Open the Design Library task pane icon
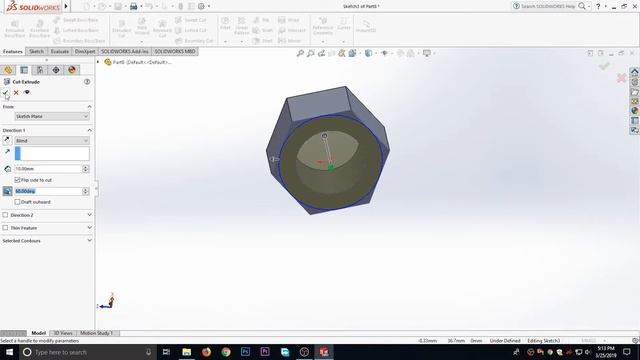 pyautogui.click(x=635, y=82)
